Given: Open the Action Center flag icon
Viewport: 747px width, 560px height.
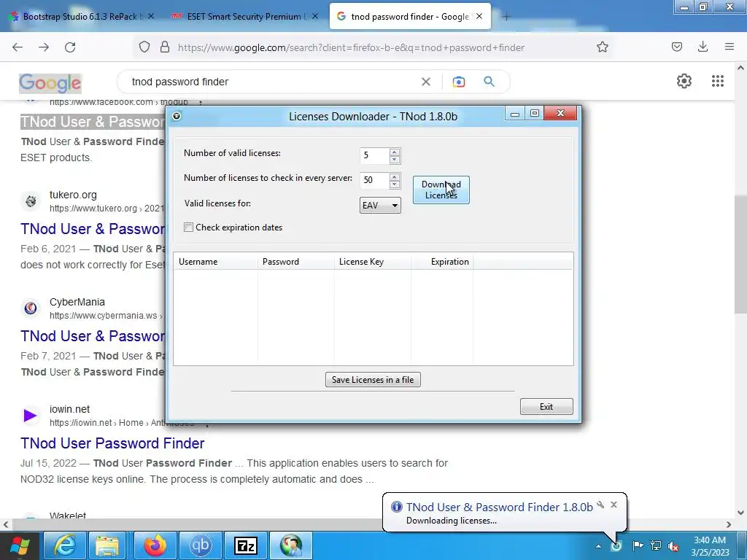Looking at the screenshot, I should (x=638, y=545).
